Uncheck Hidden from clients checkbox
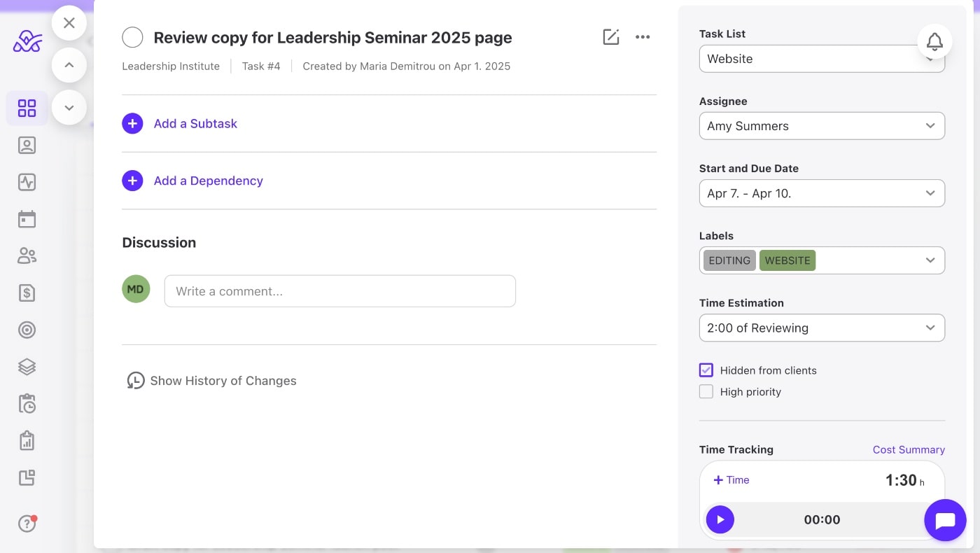The image size is (980, 553). [706, 370]
